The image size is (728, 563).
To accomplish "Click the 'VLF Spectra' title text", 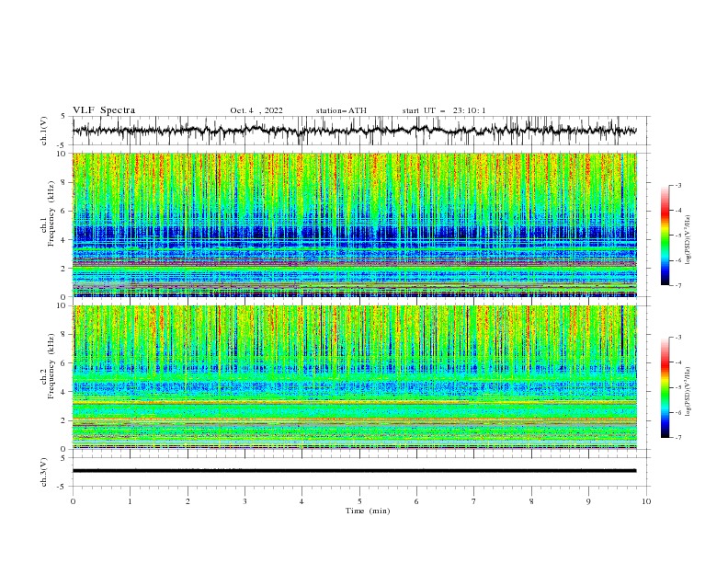I will coord(104,110).
